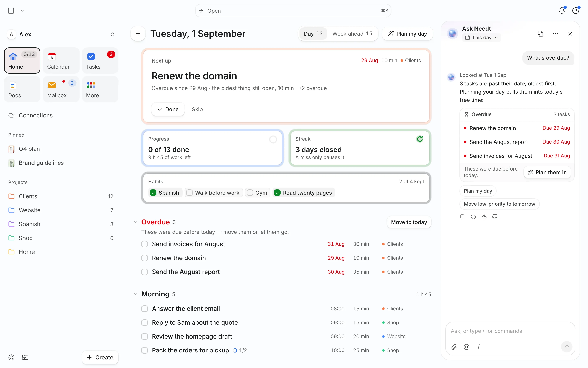Screen dimensions: 588x368
Task: Mark Answer the client email as done
Action: (145, 309)
